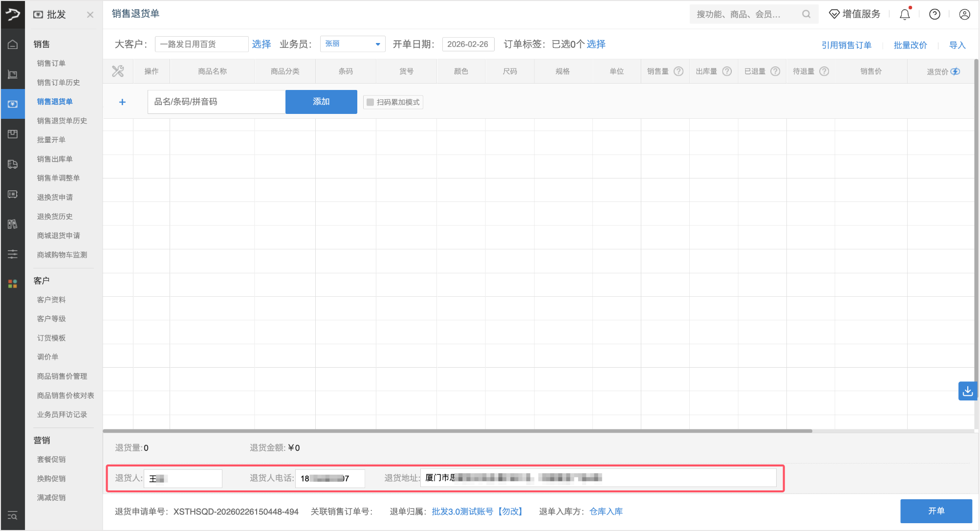Click the help question mark icon
The width and height of the screenshot is (980, 531).
pos(934,14)
